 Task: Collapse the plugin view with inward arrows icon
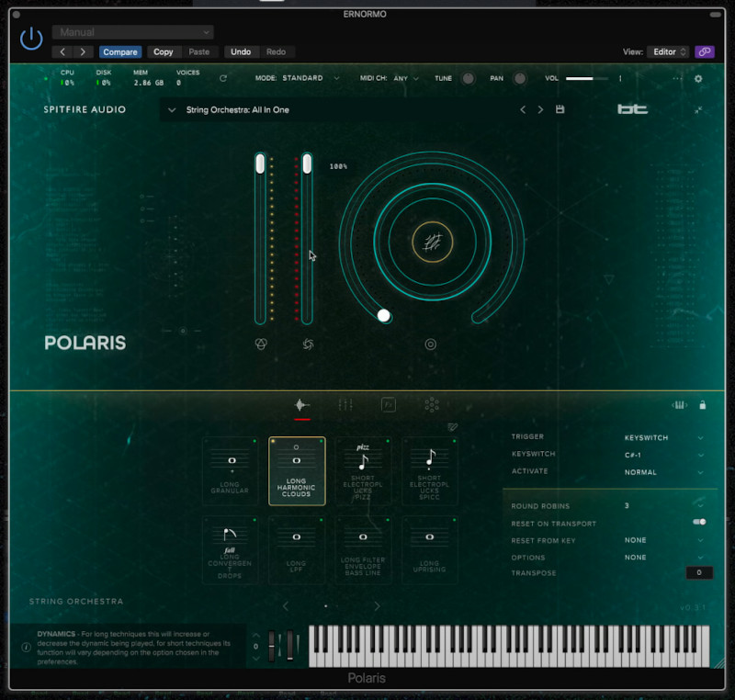[698, 109]
